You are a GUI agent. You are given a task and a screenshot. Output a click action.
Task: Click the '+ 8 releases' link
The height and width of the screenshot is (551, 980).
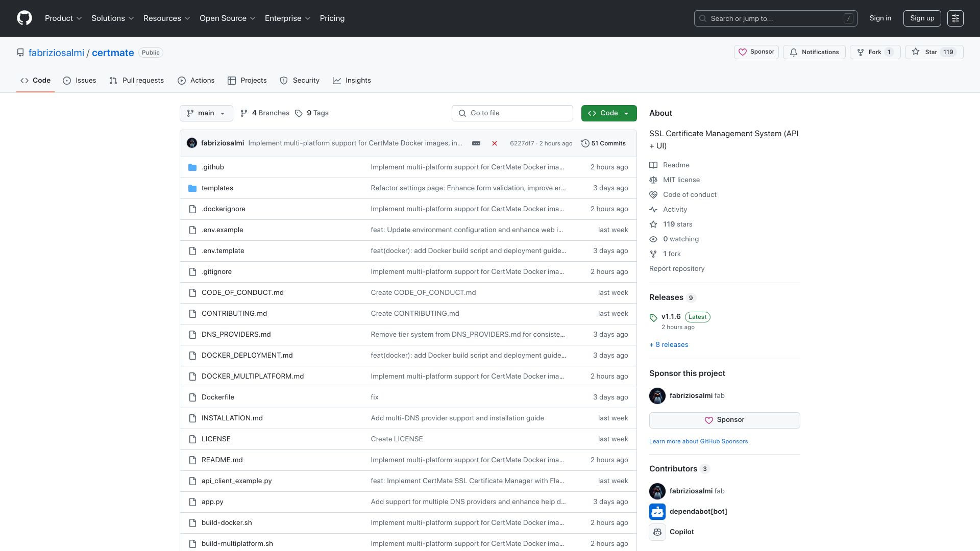point(669,345)
